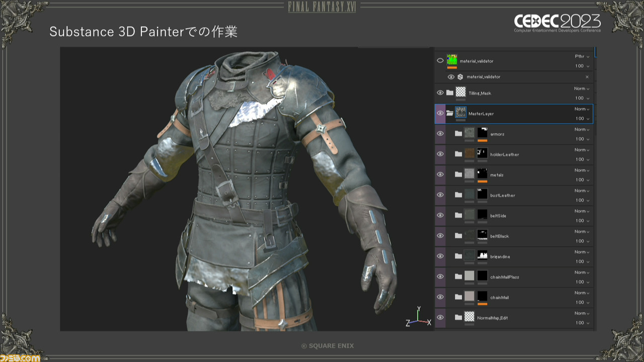This screenshot has height=362, width=644.
Task: Click the Substance filter icon beside material_validator
Action: (460, 77)
